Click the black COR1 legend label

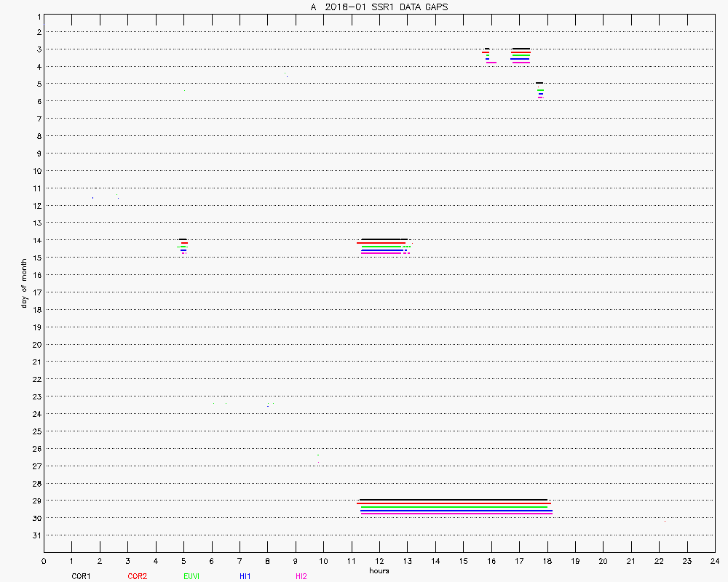pos(81,576)
